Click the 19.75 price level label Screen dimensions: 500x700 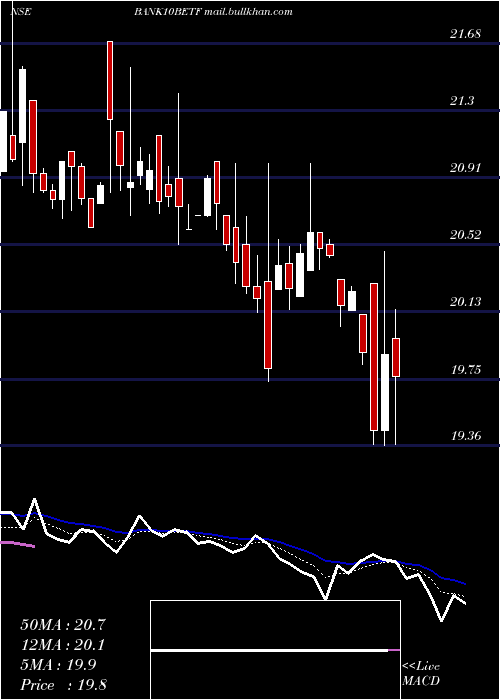pyautogui.click(x=465, y=369)
